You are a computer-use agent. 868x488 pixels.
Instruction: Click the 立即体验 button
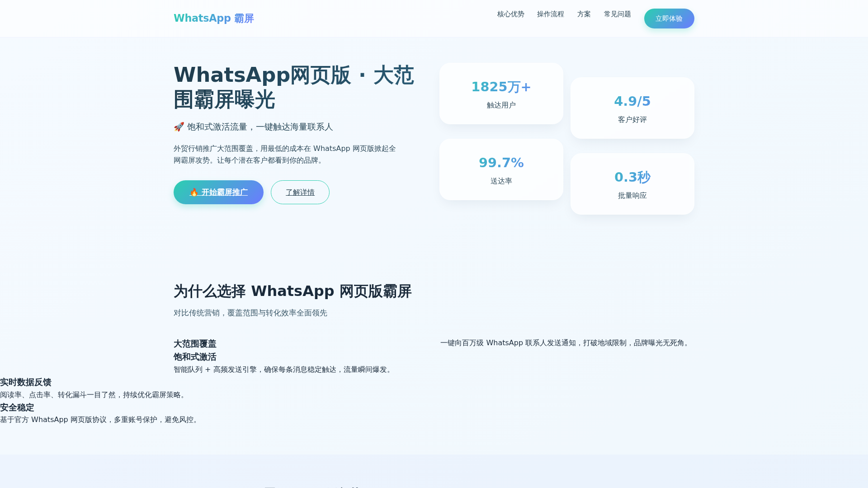pos(669,19)
